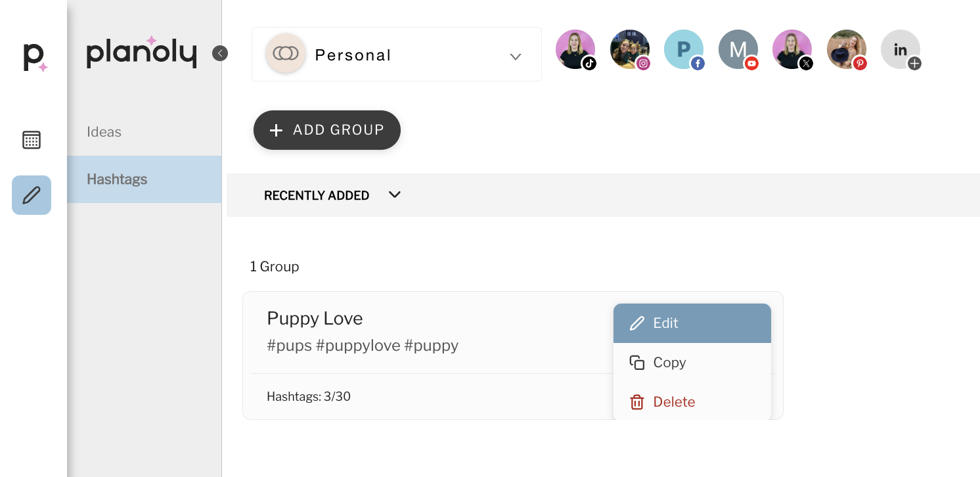Choose Delete from the context menu
The height and width of the screenshot is (477, 980).
click(692, 402)
